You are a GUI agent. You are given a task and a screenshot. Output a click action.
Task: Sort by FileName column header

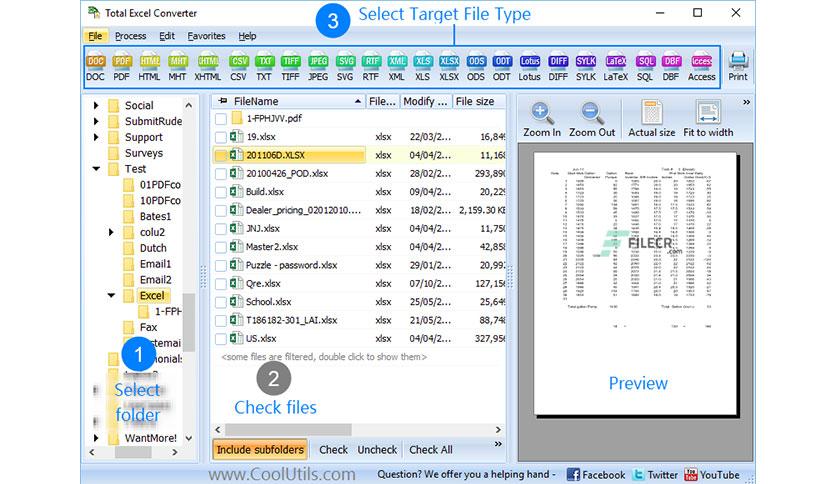coord(288,101)
